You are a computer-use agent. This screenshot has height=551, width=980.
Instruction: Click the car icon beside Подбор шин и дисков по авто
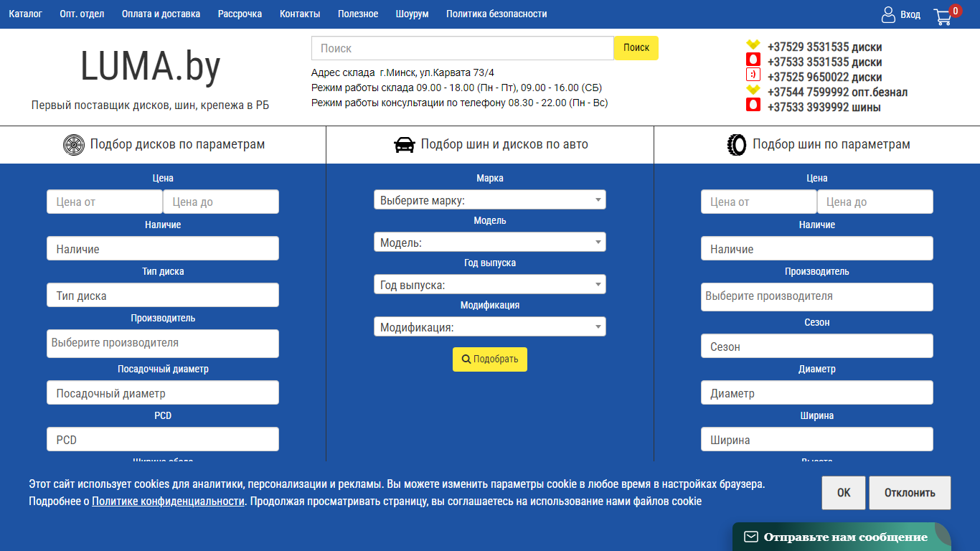tap(405, 145)
